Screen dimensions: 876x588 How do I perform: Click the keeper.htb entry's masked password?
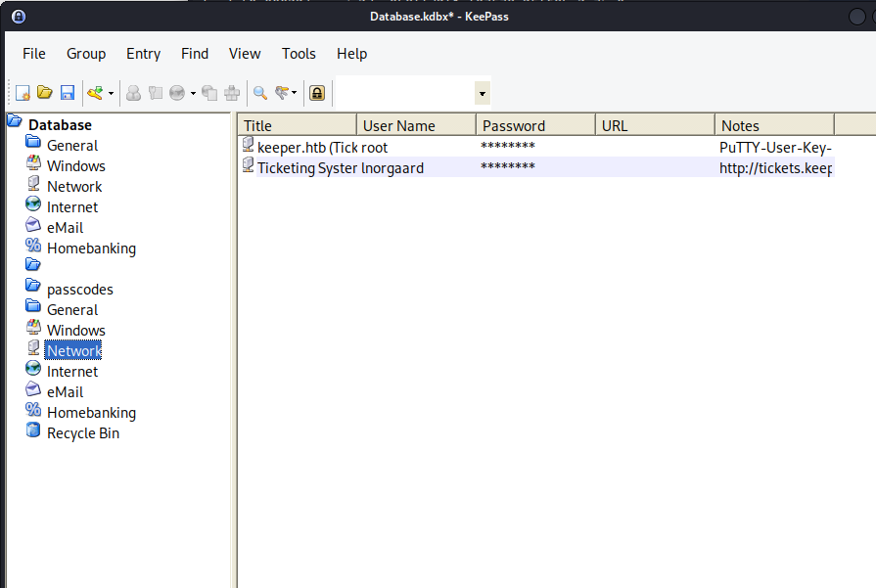click(507, 147)
